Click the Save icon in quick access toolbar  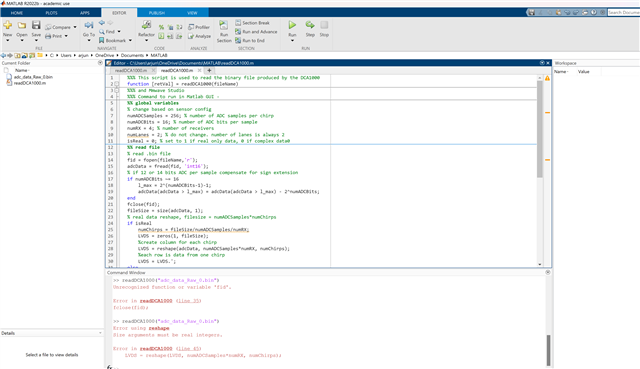pos(531,13)
